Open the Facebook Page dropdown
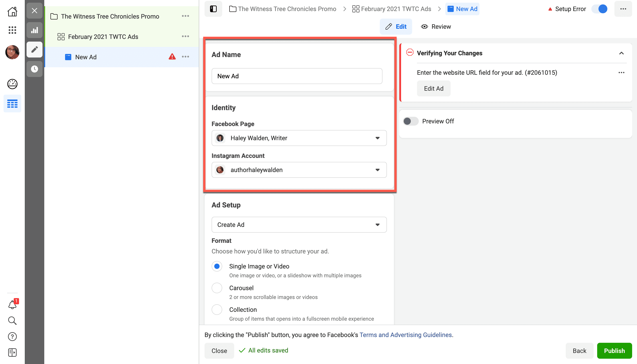Viewport: 637px width, 364px height. click(299, 138)
